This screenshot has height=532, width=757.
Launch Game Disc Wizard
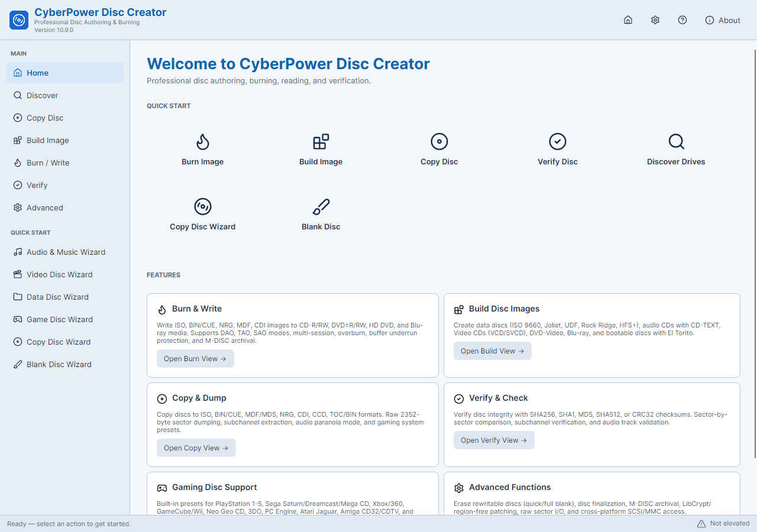click(x=65, y=319)
